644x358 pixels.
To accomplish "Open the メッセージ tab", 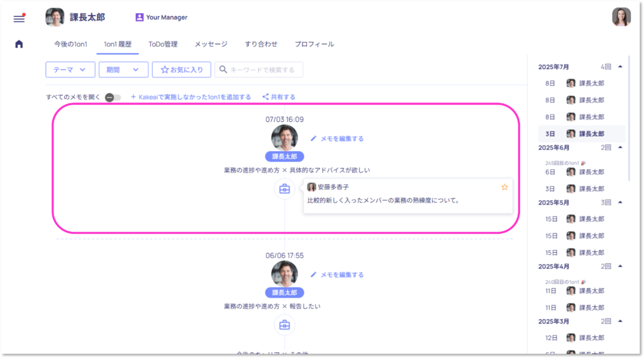I will [211, 44].
